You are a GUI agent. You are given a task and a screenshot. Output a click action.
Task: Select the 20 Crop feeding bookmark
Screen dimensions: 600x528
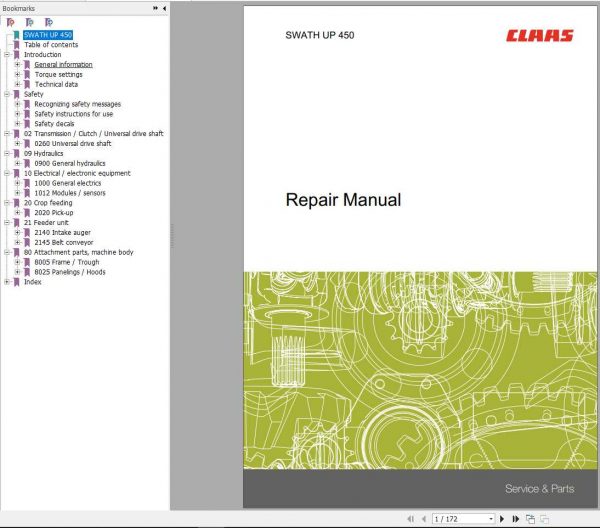(x=48, y=203)
